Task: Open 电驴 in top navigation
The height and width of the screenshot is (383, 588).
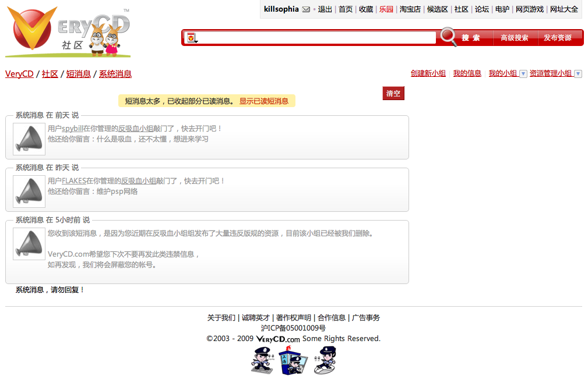Action: pyautogui.click(x=502, y=9)
